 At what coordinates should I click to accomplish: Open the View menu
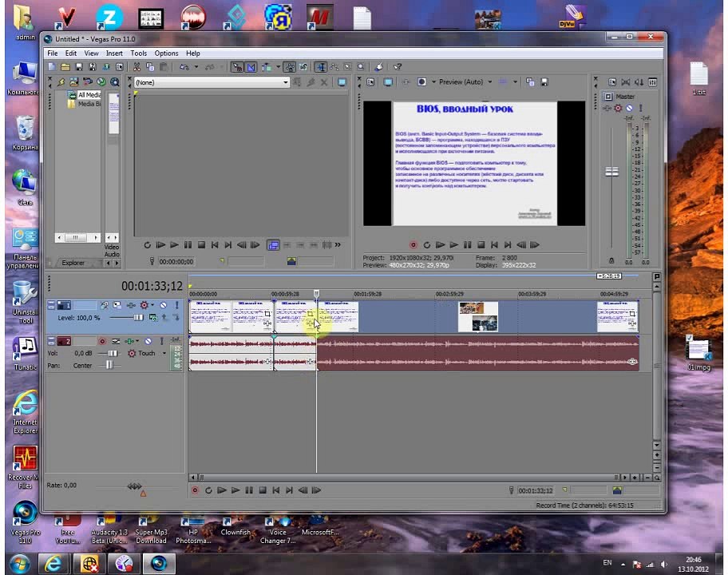point(91,54)
